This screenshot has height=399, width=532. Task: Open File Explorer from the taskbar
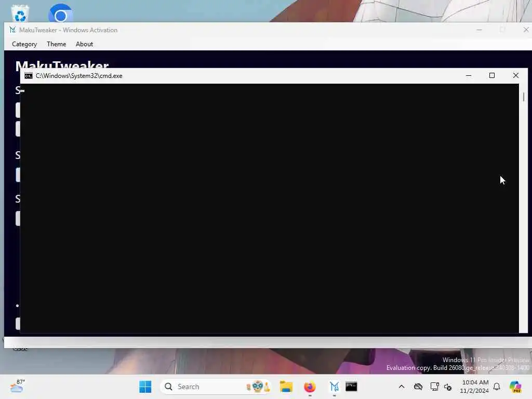(x=286, y=387)
